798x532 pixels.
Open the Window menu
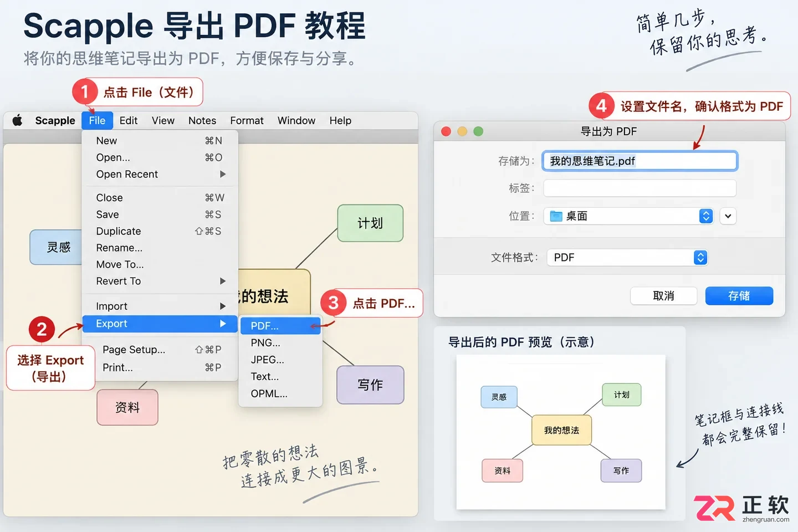296,120
